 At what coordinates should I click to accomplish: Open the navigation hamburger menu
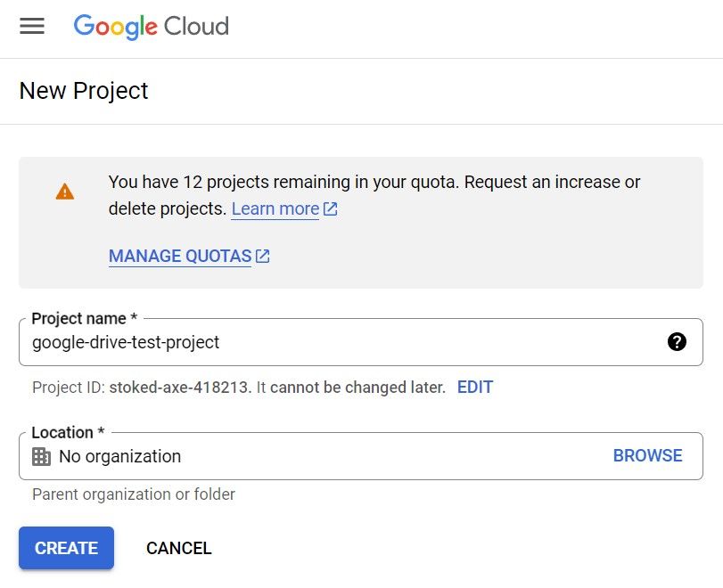tap(32, 27)
